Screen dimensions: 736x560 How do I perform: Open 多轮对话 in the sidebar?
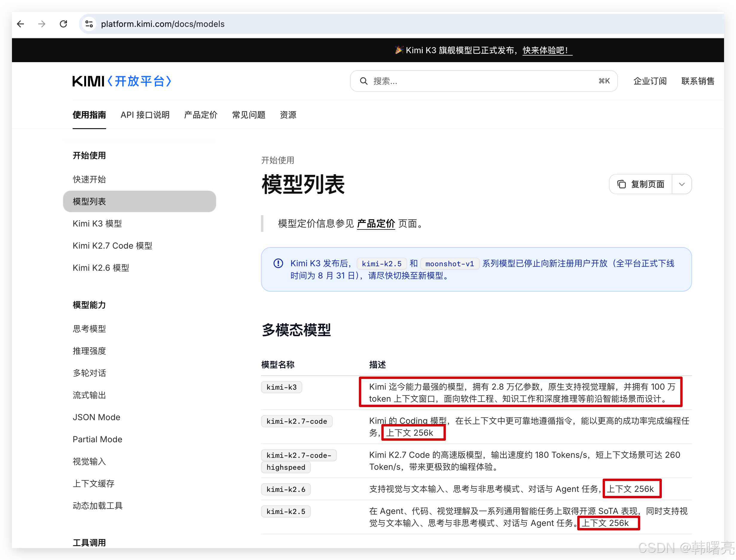[89, 373]
